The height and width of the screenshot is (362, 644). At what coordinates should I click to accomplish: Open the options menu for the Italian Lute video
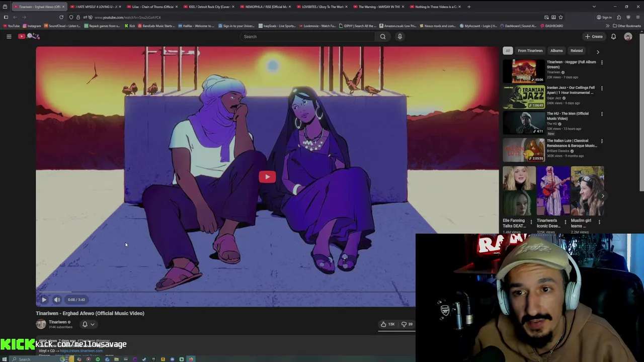click(602, 141)
